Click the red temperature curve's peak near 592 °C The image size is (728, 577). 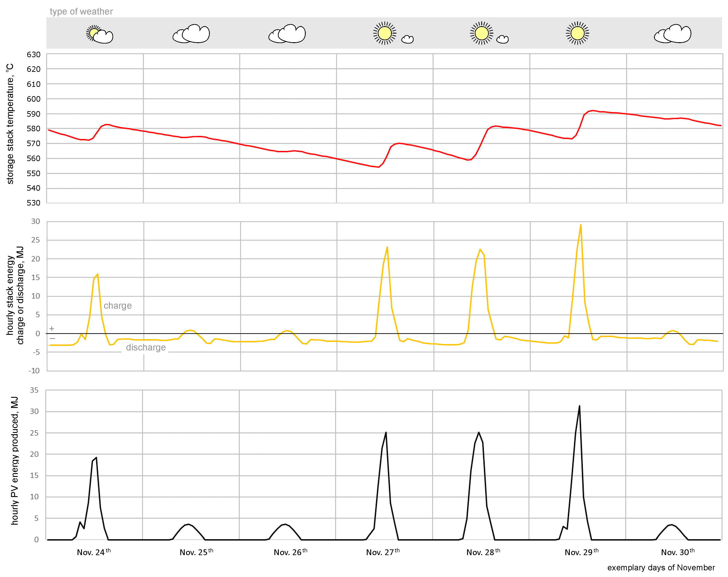pyautogui.click(x=593, y=110)
